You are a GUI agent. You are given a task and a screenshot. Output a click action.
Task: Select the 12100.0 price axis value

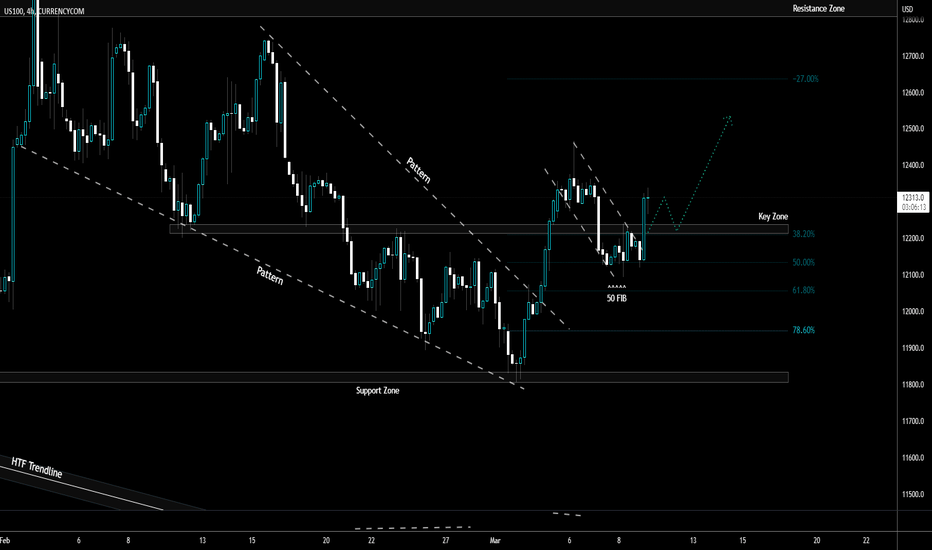pos(913,275)
